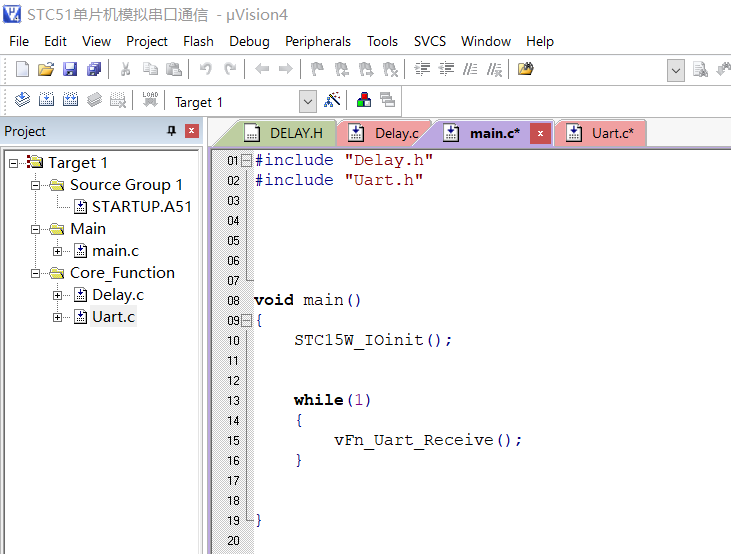Open the Tools menu
731x554 pixels.
click(382, 42)
